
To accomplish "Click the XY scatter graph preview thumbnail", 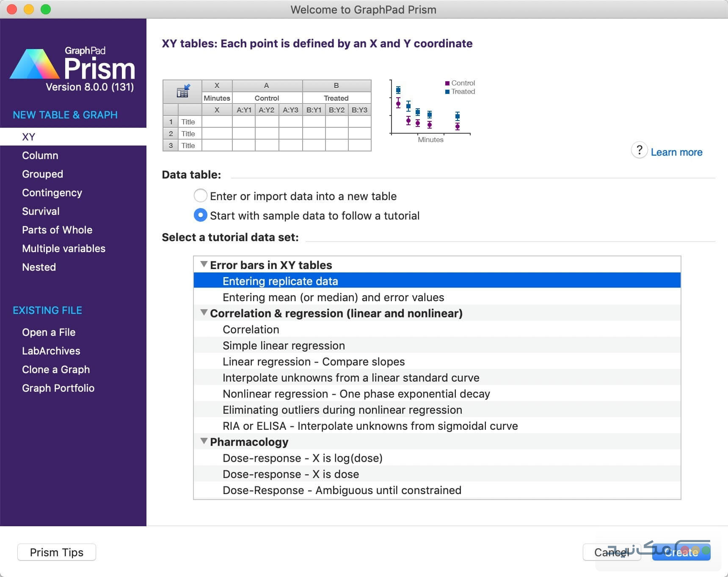I will click(x=431, y=110).
